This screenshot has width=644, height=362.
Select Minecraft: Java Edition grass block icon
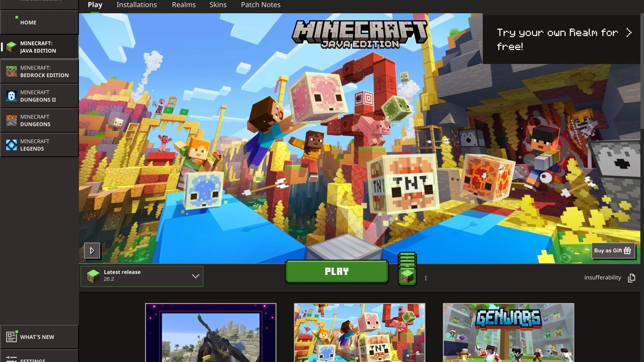[x=12, y=47]
